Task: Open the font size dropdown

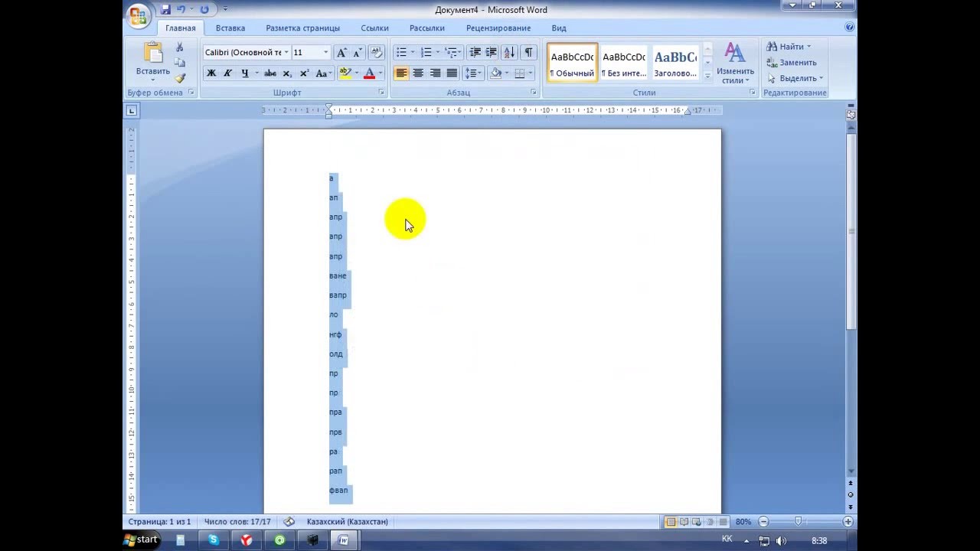Action: pyautogui.click(x=325, y=52)
